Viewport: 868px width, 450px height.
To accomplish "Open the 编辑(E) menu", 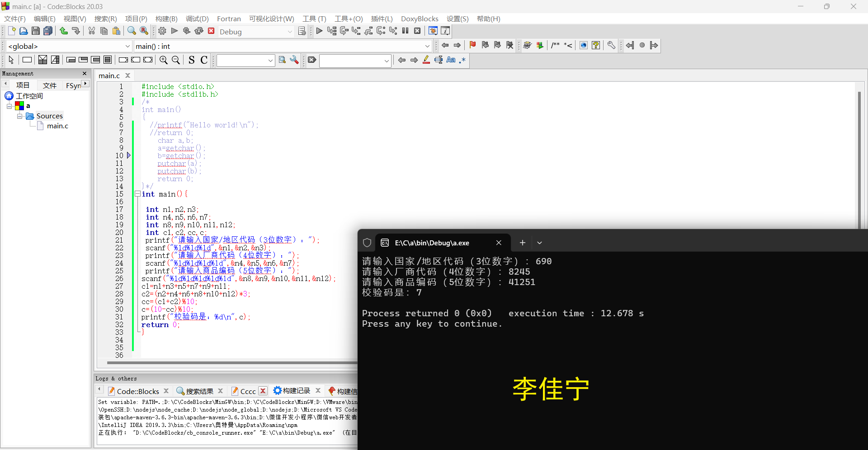I will (45, 19).
